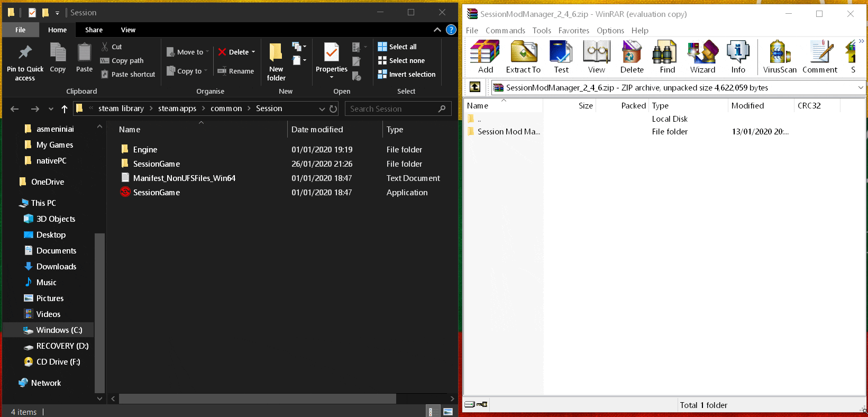Refresh the Session folder view
The height and width of the screenshot is (417, 868).
333,108
